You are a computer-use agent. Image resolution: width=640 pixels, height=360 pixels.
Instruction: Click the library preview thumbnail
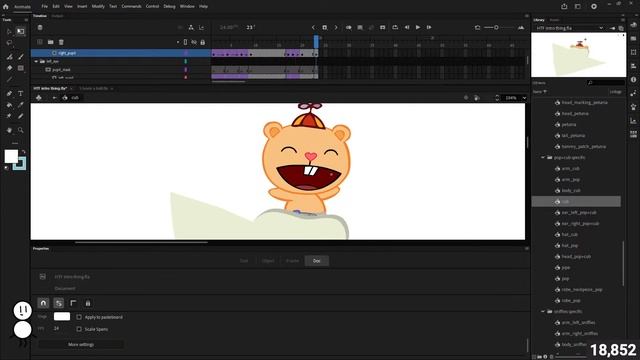(578, 55)
